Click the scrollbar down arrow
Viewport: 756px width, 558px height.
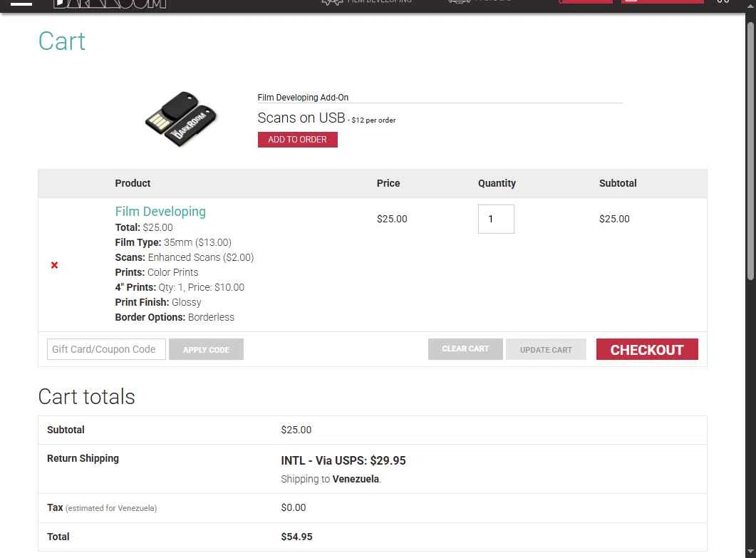[x=750, y=551]
